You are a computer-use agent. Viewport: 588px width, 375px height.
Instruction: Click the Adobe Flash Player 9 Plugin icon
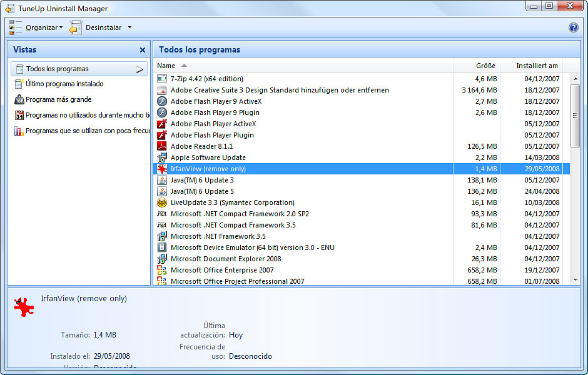click(x=162, y=112)
